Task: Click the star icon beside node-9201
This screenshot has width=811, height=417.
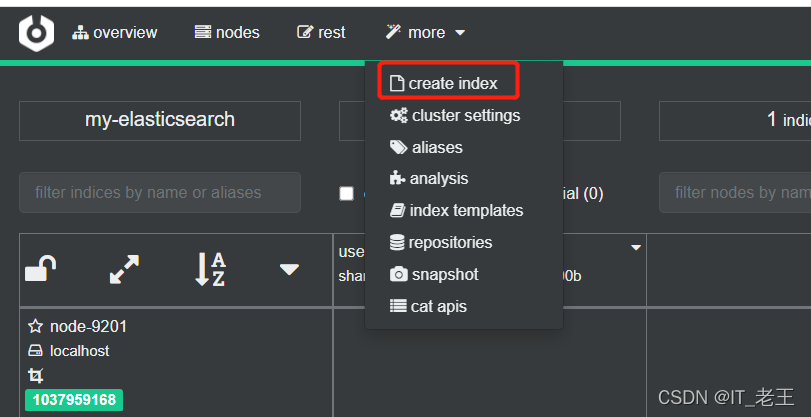Action: pos(36,326)
